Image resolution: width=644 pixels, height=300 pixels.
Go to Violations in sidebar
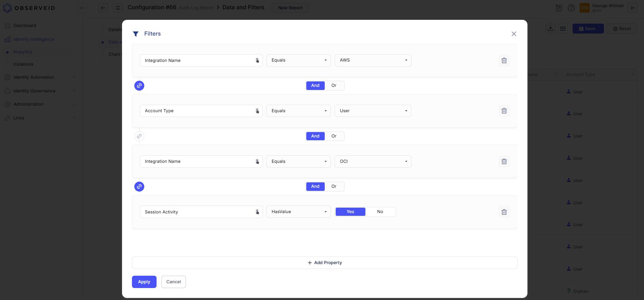(23, 64)
